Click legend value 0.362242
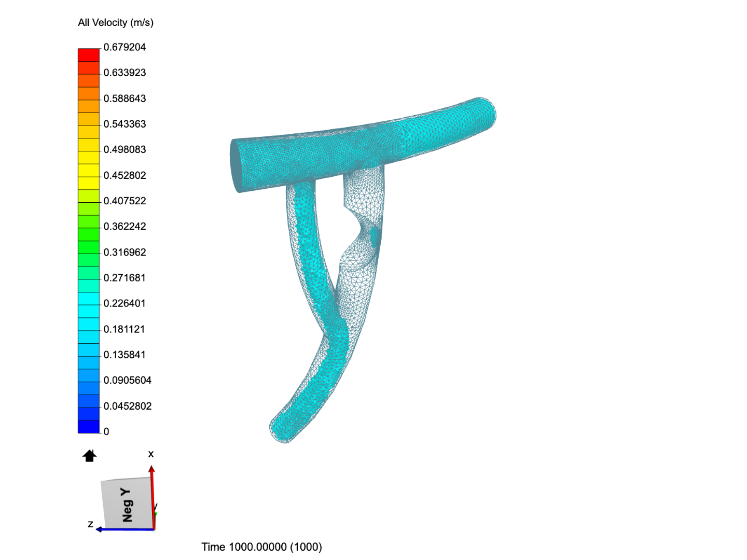This screenshot has width=747, height=560. 125,226
